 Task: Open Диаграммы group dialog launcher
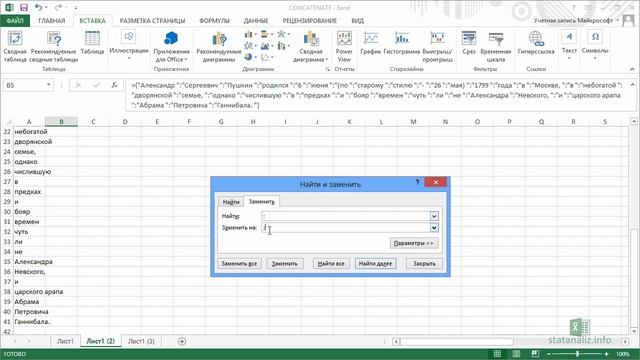pyautogui.click(x=327, y=69)
